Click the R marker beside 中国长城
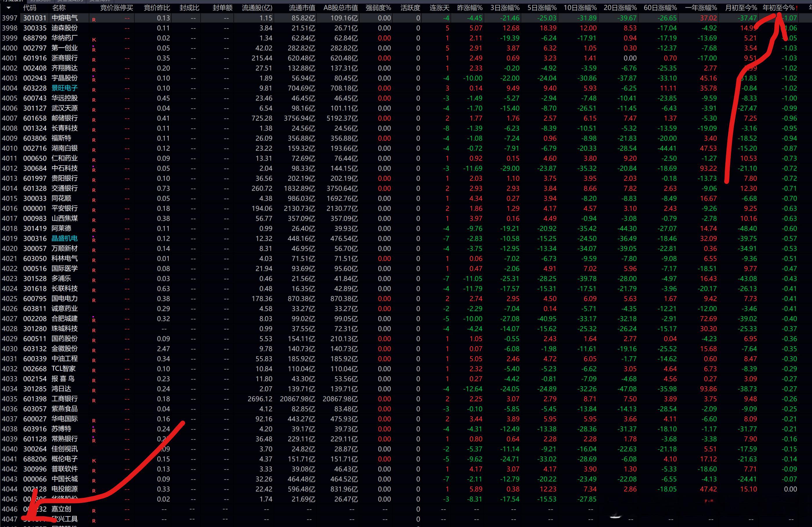812x527 pixels. tap(94, 481)
